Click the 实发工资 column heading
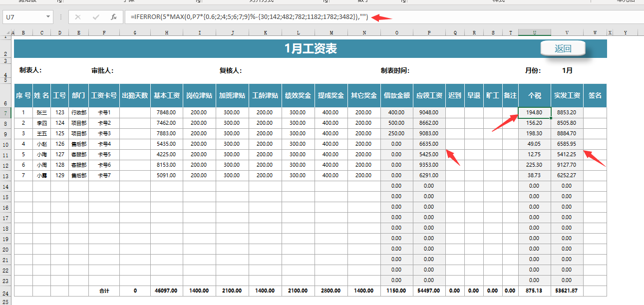Screen dimensions: 644x305 (567, 95)
